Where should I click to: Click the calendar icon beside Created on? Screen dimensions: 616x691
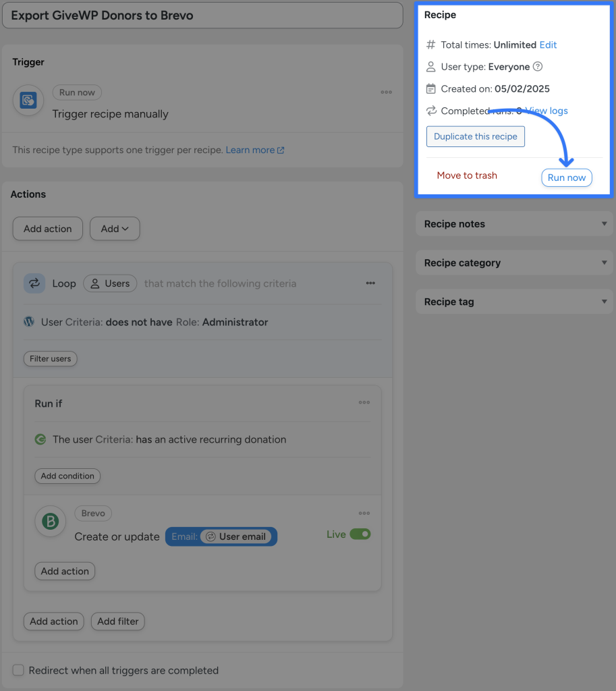[430, 88]
